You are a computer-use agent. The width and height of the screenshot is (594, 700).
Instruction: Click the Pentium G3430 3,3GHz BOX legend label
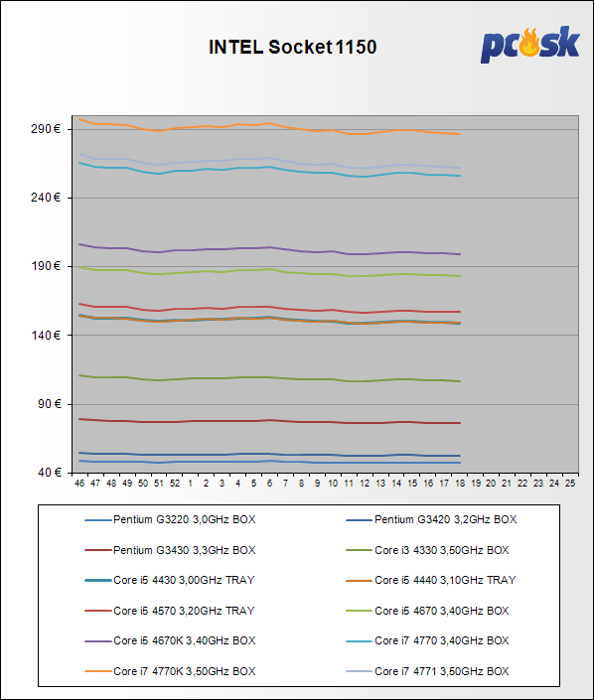(185, 550)
